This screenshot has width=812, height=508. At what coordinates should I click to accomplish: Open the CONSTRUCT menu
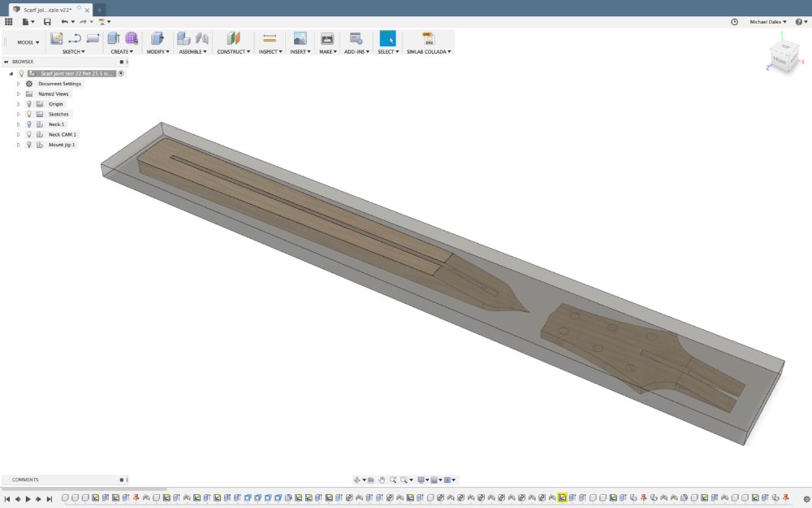coord(234,52)
